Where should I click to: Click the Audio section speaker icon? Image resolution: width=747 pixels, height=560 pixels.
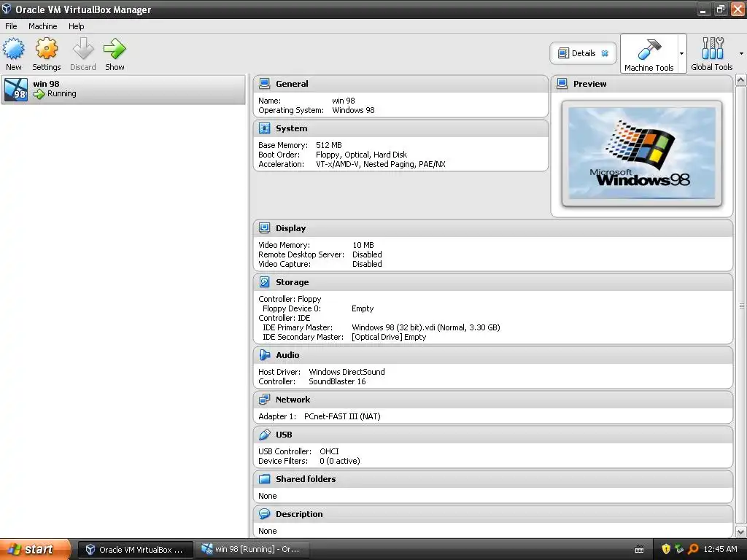(x=264, y=355)
